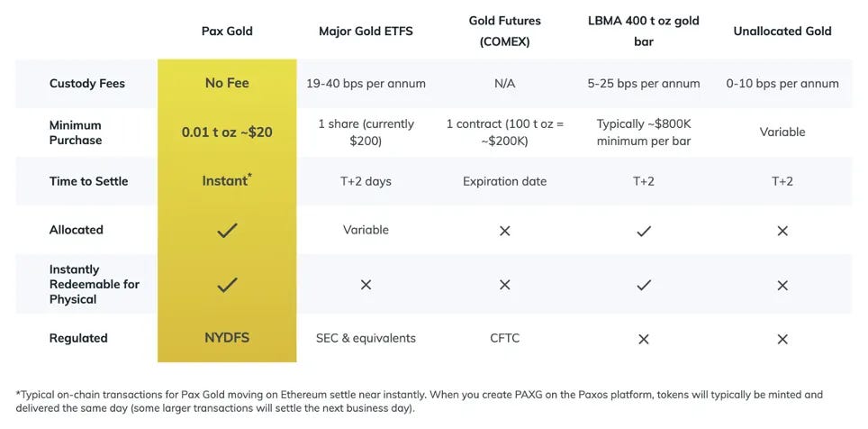Click the Pax Gold Allocated checkmark
Image resolution: width=868 pixels, height=429 pixels.
point(227,231)
